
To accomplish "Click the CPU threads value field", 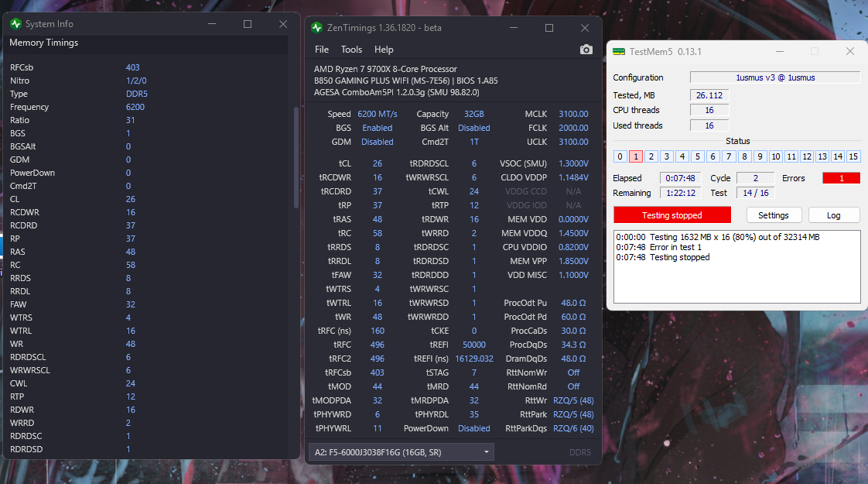I will tap(709, 110).
